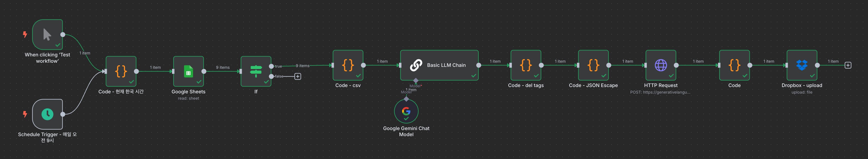
Task: Click the 'Dropbox - upload' label
Action: pos(802,85)
